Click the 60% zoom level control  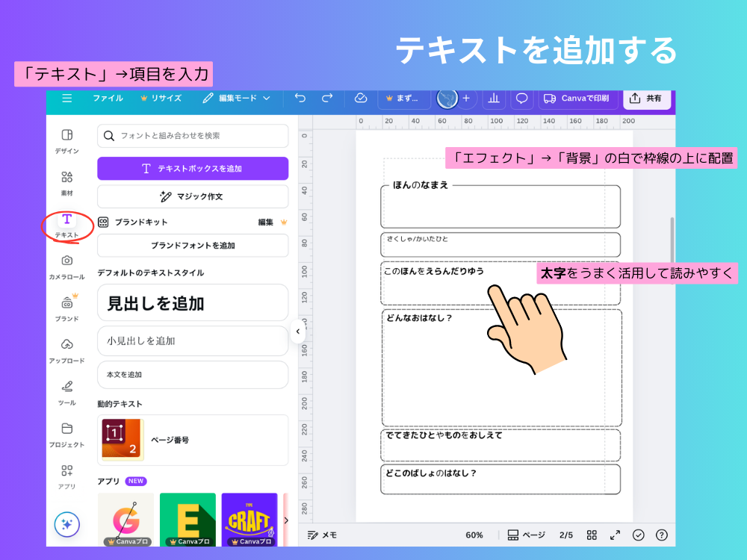tap(474, 535)
